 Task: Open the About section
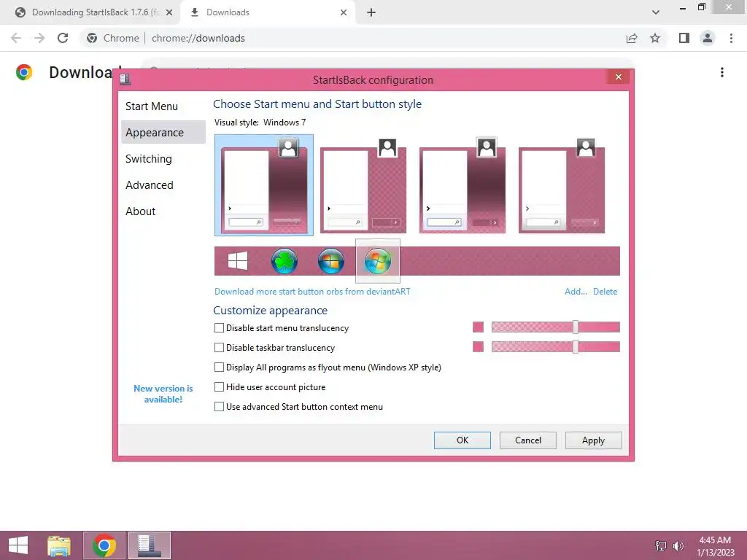pyautogui.click(x=141, y=211)
